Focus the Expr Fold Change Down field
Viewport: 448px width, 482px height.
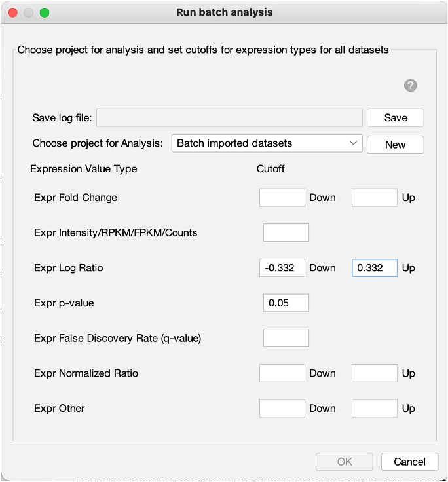(x=282, y=198)
